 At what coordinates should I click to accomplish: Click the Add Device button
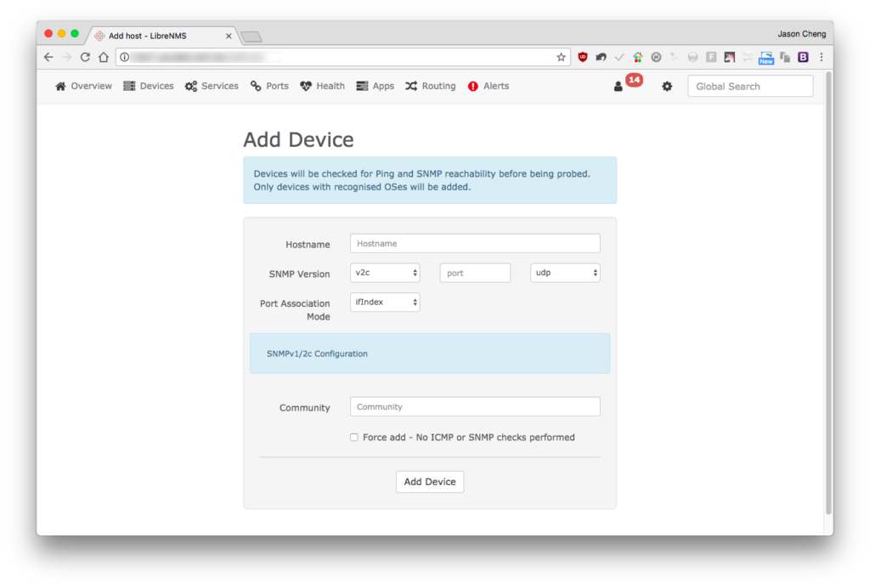click(430, 482)
